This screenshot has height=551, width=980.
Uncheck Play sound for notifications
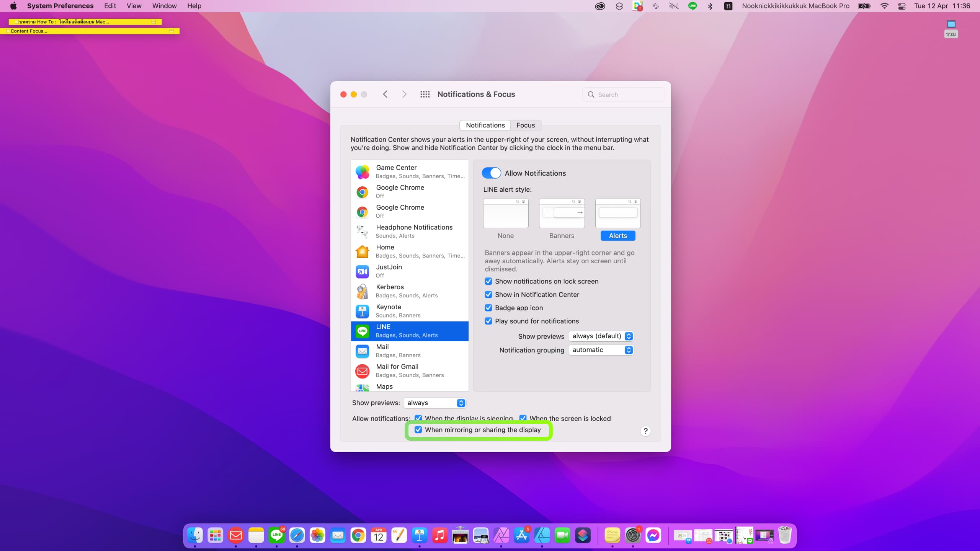[x=488, y=321]
